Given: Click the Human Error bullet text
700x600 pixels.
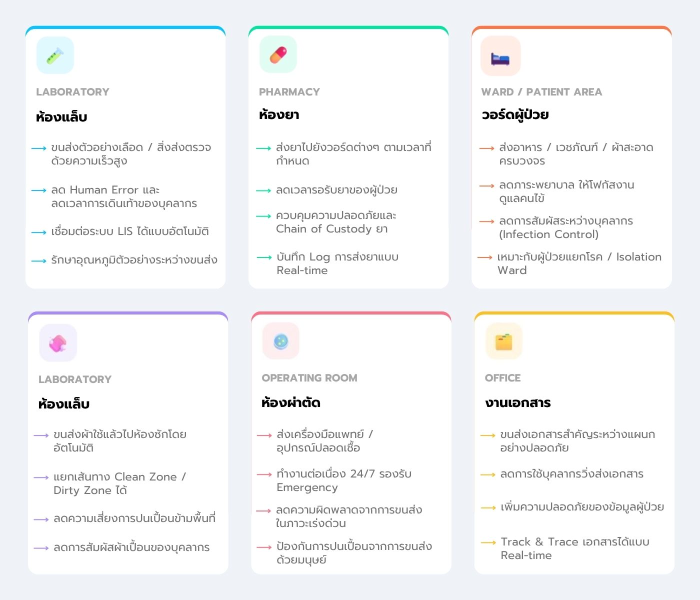Looking at the screenshot, I should tap(124, 196).
